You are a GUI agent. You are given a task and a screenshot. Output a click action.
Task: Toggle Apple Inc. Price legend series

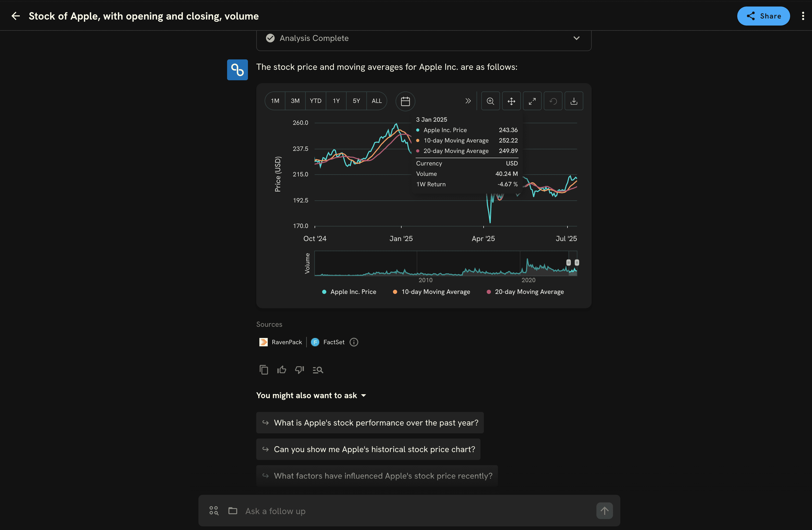coord(349,292)
